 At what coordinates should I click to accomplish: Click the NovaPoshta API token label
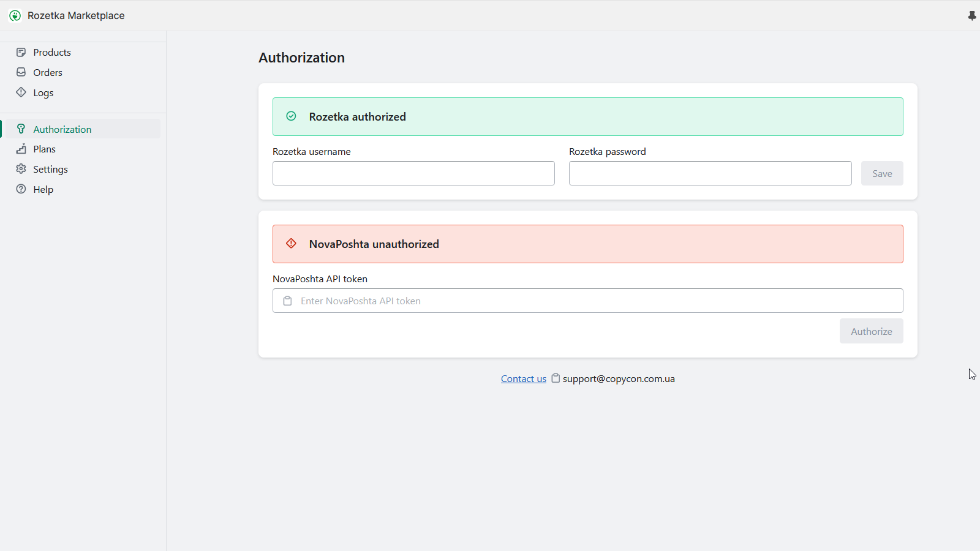click(320, 279)
